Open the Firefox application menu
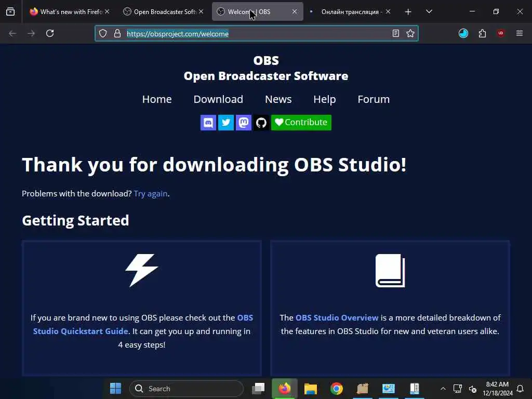This screenshot has width=532, height=399. point(520,33)
